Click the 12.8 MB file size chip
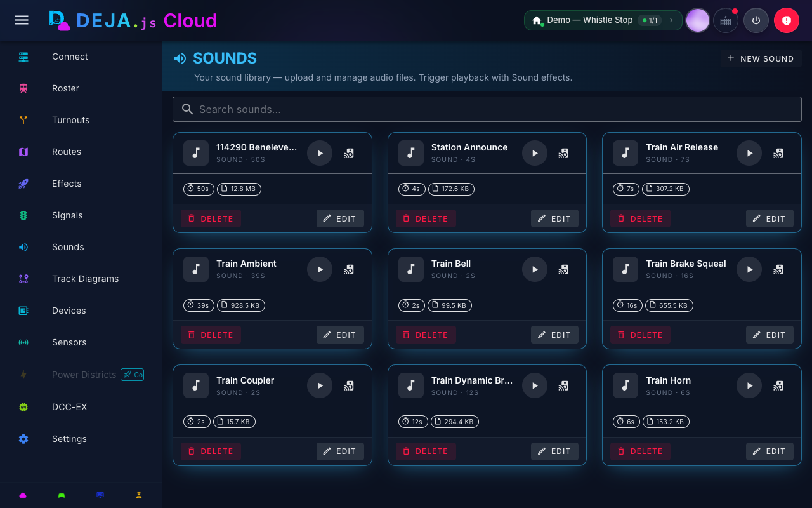 pyautogui.click(x=239, y=189)
